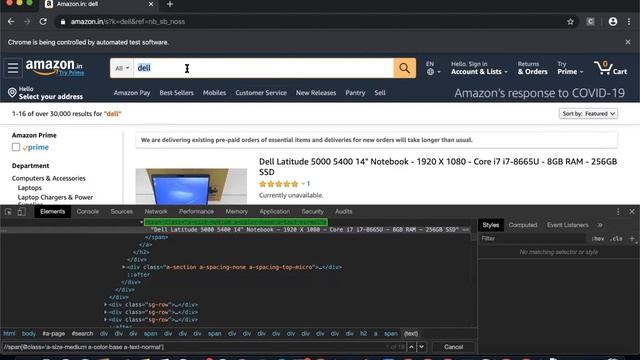Select Laptop Chargers & Power department
The image size is (640, 360).
[x=55, y=198]
